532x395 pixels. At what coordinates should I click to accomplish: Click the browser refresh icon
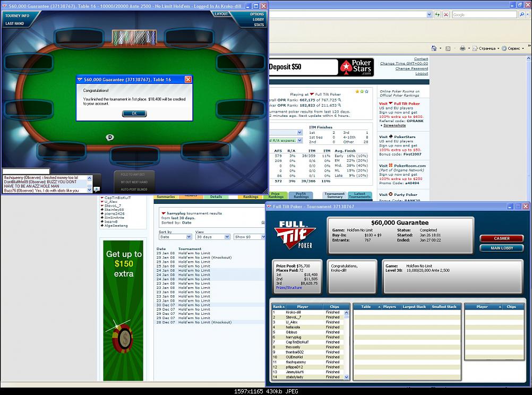(437, 14)
